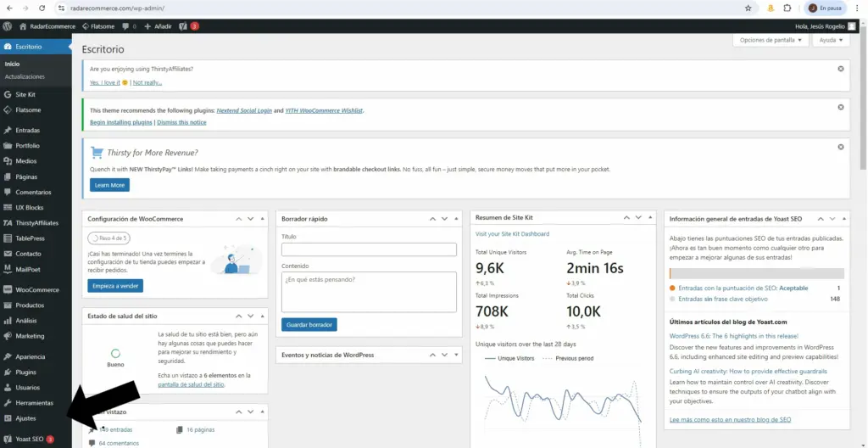This screenshot has height=448, width=868.
Task: Click 'Yes, I love it' link
Action: (105, 82)
